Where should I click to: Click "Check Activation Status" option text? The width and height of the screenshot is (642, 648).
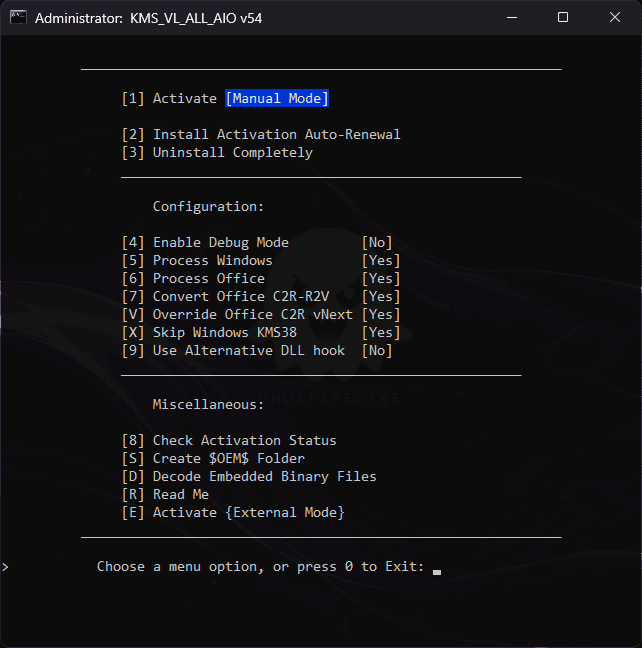coord(245,440)
